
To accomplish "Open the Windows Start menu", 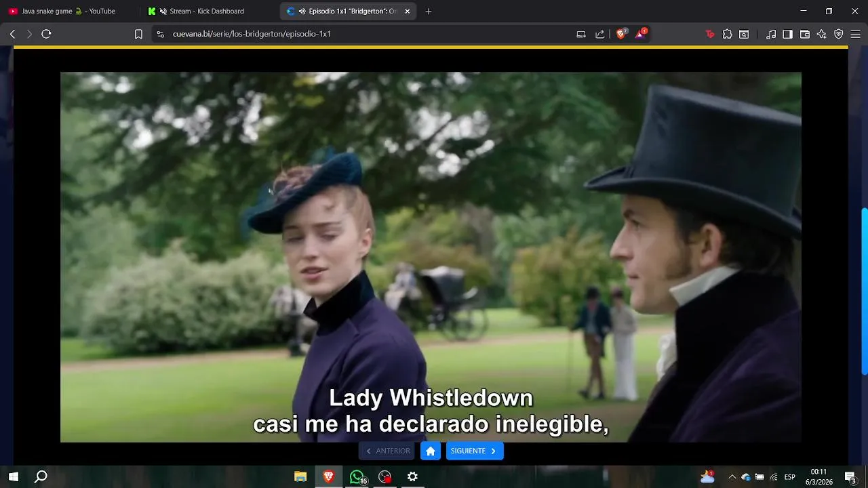I will (13, 476).
